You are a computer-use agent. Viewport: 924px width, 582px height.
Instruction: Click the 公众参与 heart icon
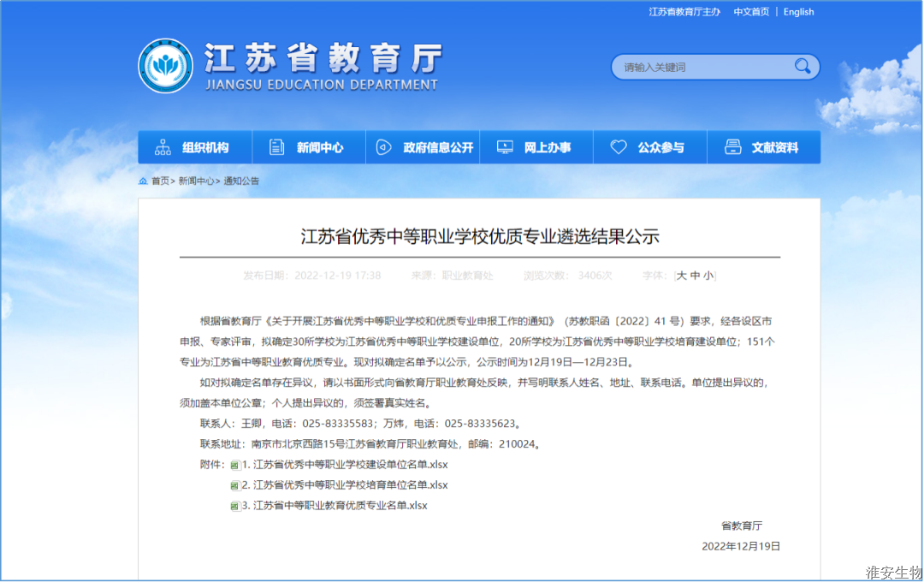(618, 146)
